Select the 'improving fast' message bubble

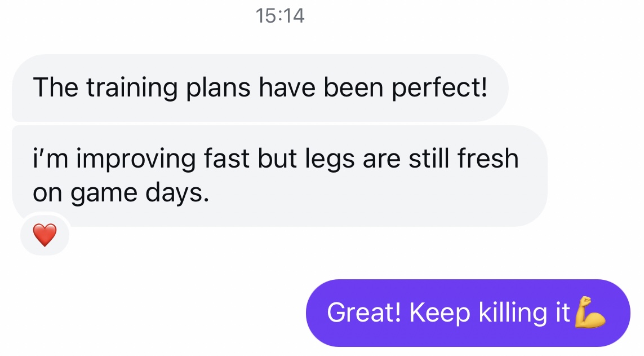tap(279, 176)
